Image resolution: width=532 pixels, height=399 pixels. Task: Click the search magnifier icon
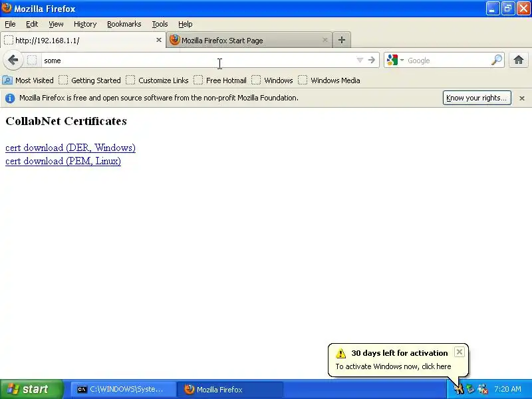click(497, 61)
